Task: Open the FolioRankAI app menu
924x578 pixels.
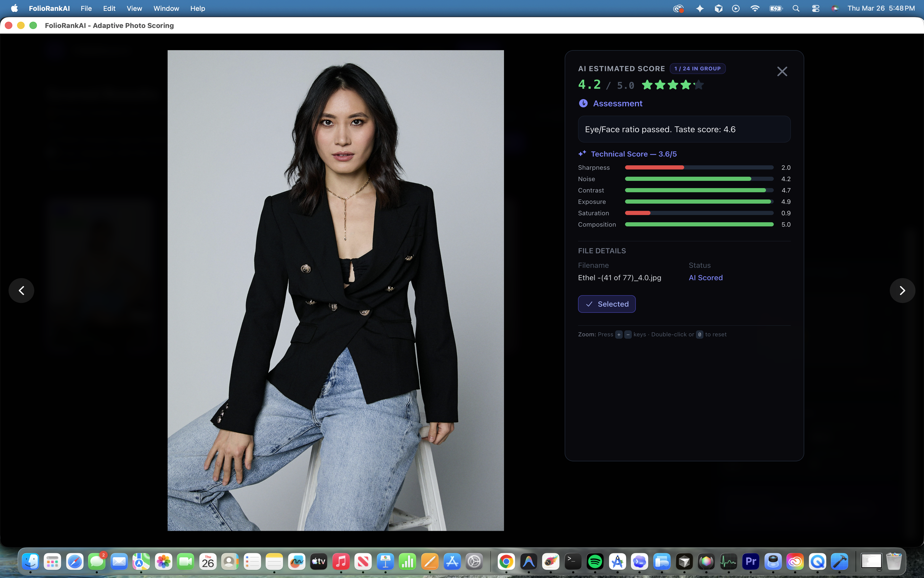Action: pyautogui.click(x=49, y=8)
